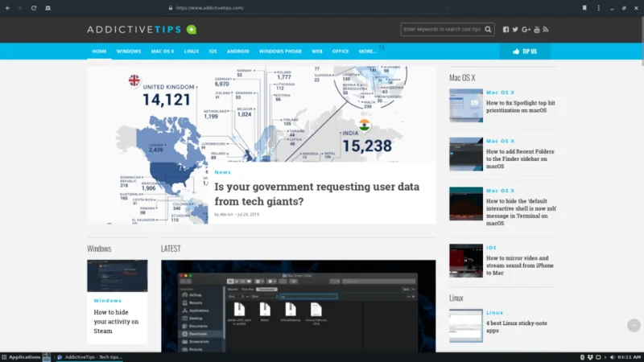Click the padlock icon in the address bar
Image resolution: width=644 pixels, height=362 pixels.
(x=171, y=8)
